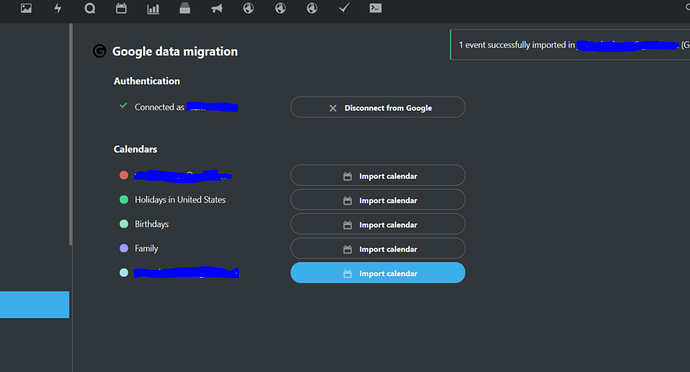Click the globe icon beside the checkmark

[x=312, y=8]
